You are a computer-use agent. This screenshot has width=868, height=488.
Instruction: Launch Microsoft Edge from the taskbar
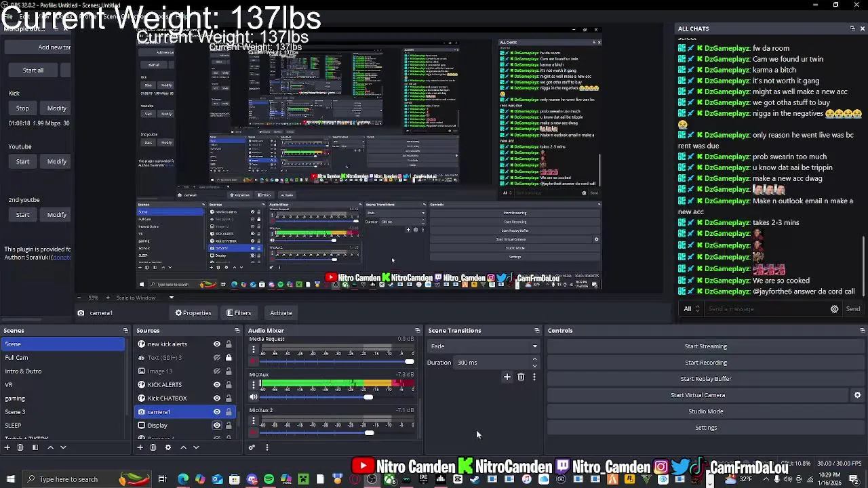pyautogui.click(x=183, y=479)
